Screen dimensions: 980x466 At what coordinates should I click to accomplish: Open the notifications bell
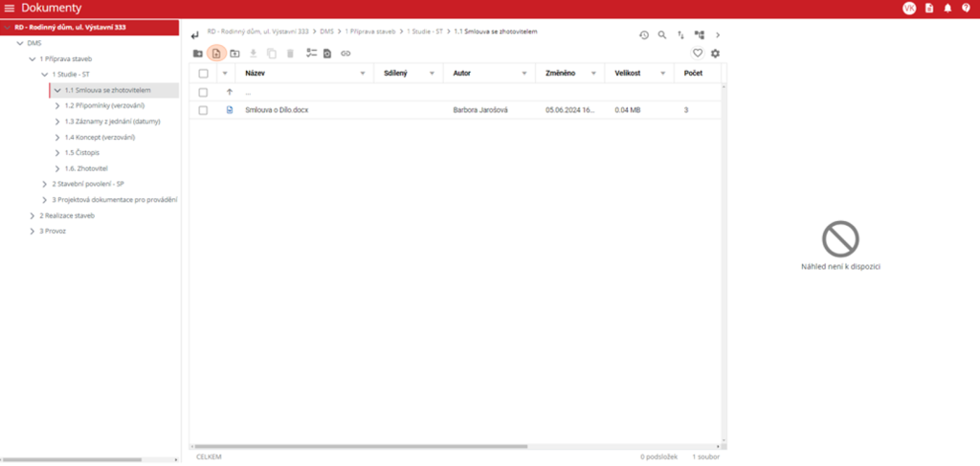click(947, 8)
